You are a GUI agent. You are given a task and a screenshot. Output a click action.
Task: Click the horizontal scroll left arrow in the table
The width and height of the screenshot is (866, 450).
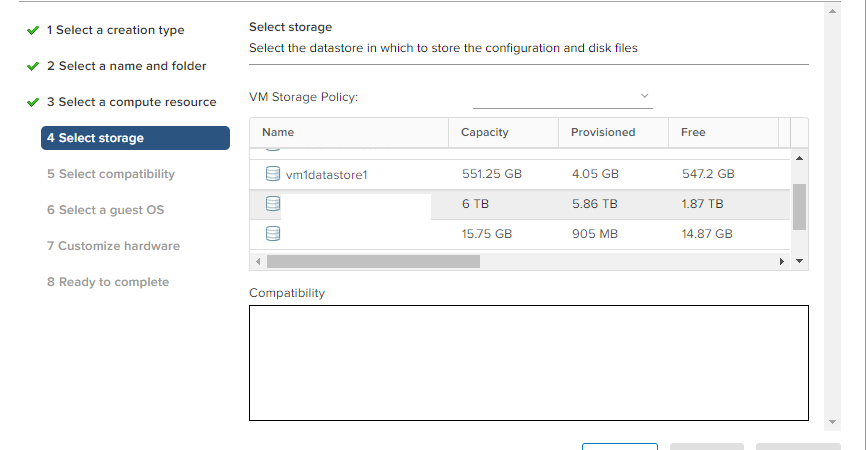(x=258, y=261)
